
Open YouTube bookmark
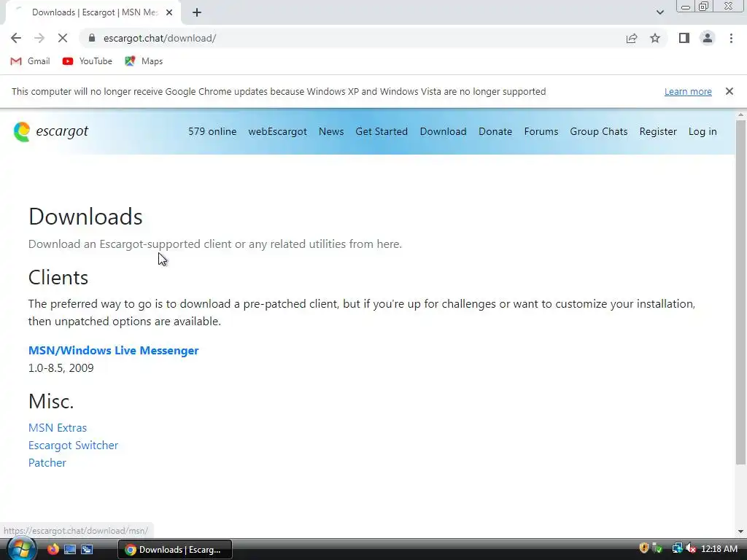coord(88,61)
